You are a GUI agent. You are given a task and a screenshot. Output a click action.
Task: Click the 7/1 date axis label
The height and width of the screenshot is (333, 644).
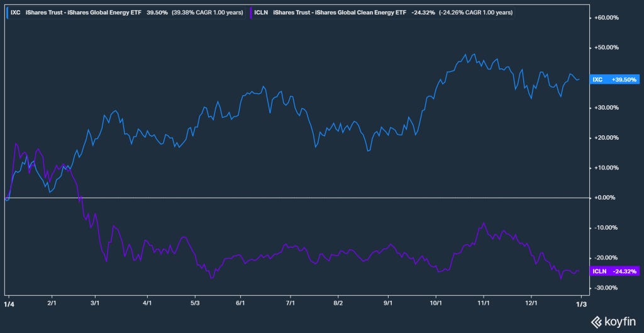[291, 303]
